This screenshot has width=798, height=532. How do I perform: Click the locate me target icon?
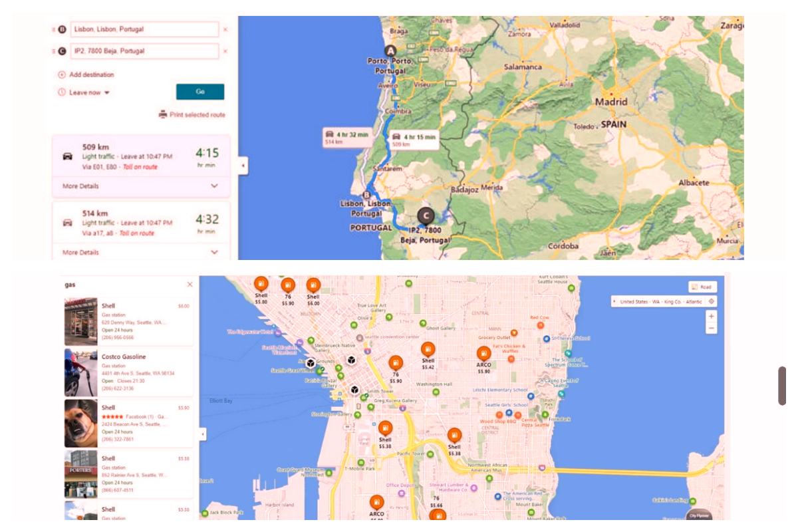[711, 301]
